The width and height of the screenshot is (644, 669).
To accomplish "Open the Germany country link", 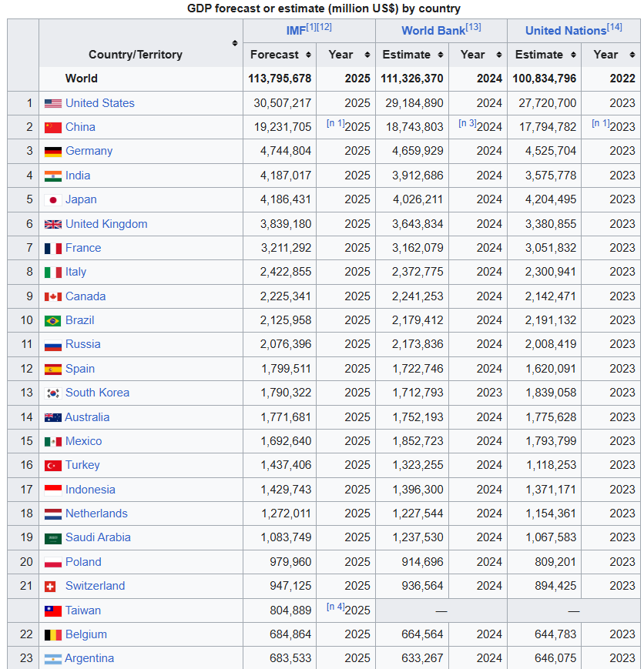I will point(89,151).
